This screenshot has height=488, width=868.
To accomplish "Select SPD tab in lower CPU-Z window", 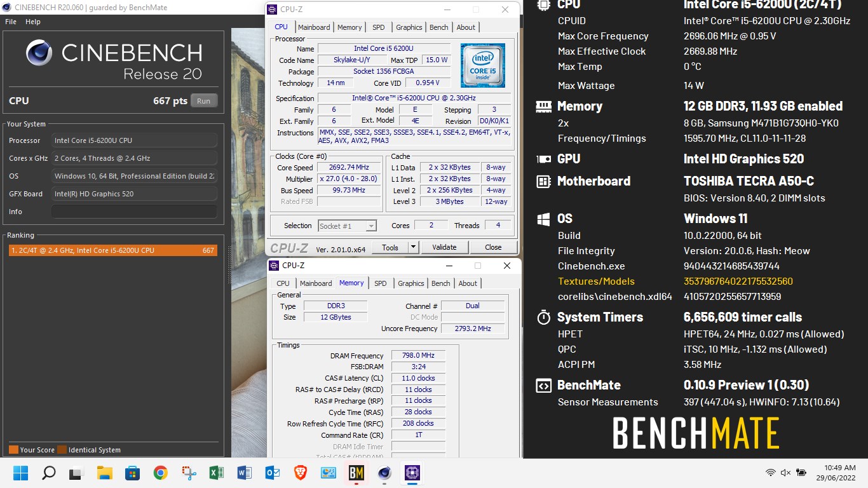I will (x=381, y=283).
